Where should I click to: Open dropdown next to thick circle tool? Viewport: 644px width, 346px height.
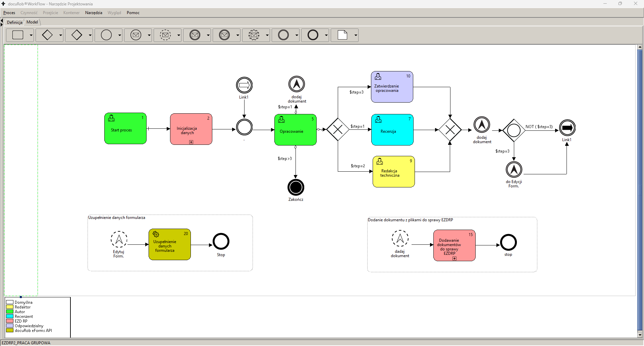click(x=326, y=35)
